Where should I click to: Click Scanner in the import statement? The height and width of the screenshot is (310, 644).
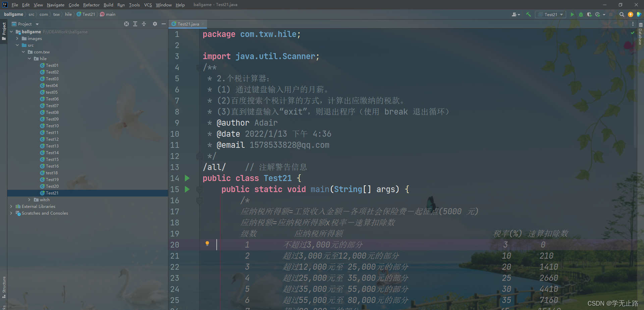tap(299, 56)
